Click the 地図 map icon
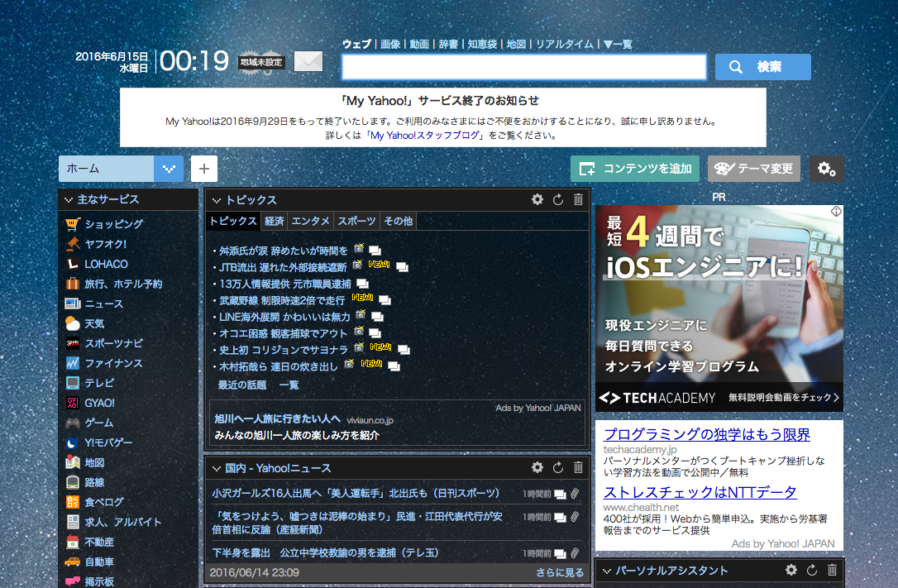898x588 pixels. coord(72,462)
